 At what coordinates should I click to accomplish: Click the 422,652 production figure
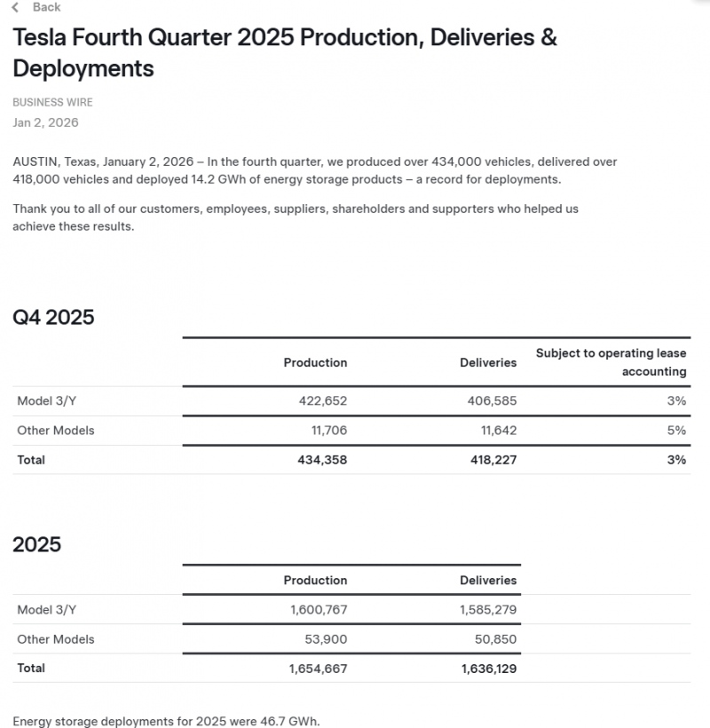(x=323, y=401)
